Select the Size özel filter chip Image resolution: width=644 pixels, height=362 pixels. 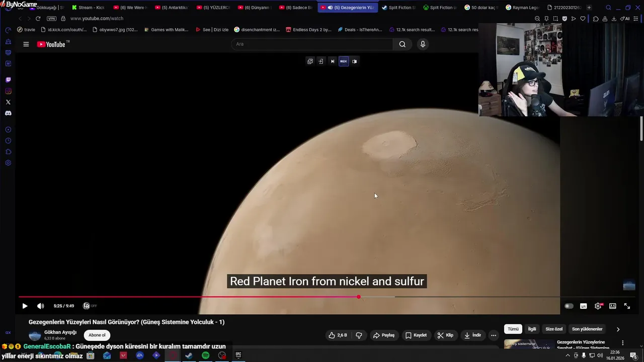(554, 329)
